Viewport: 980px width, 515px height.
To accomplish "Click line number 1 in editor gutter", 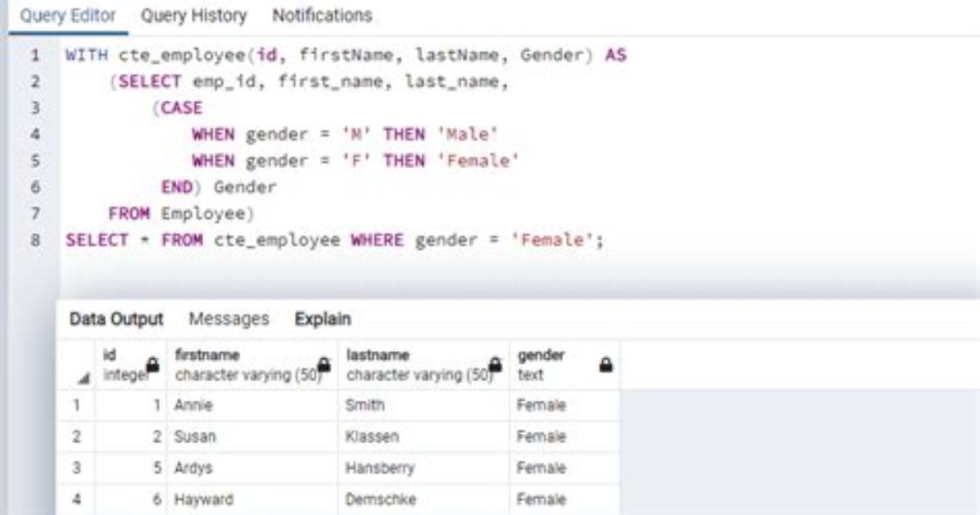I will (x=35, y=56).
